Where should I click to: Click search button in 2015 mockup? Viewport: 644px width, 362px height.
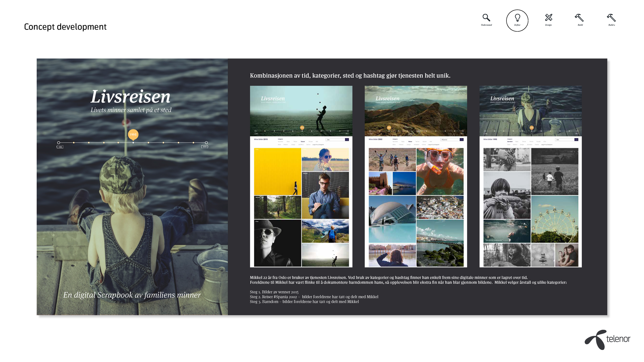(347, 140)
